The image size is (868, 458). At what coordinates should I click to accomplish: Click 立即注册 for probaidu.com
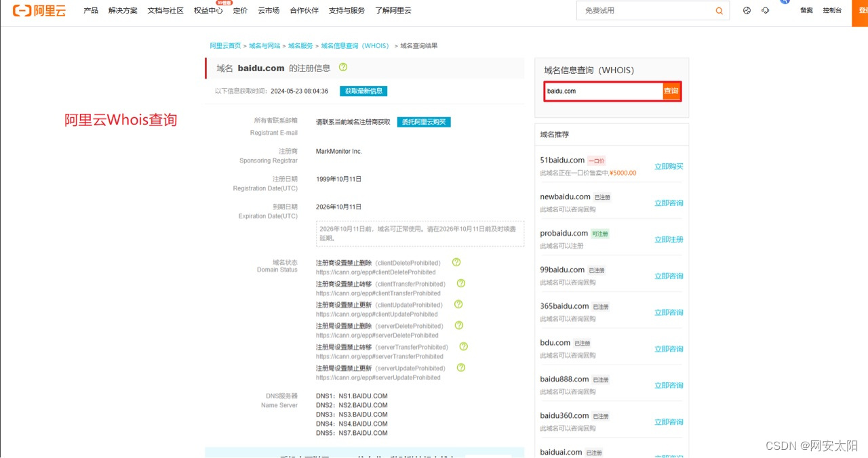pos(669,239)
